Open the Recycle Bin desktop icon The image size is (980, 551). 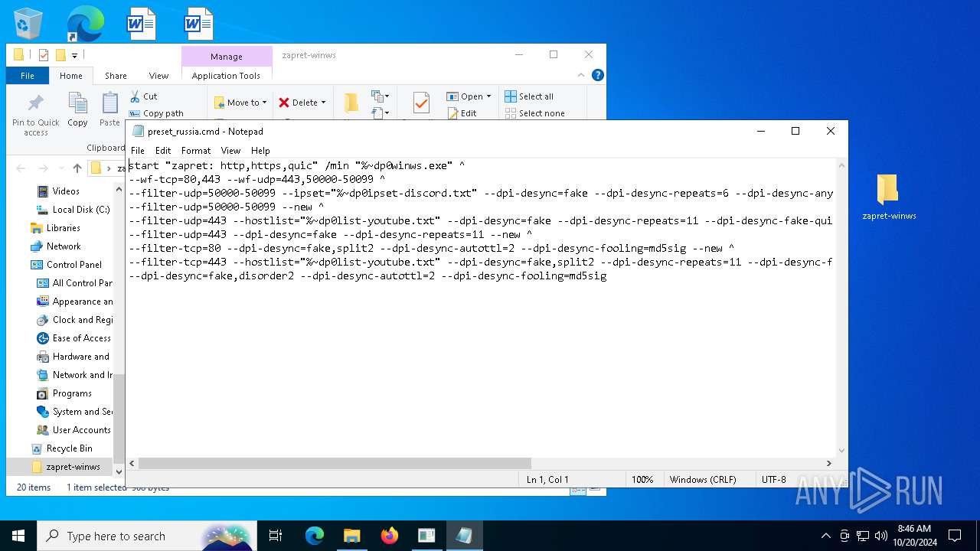point(28,24)
